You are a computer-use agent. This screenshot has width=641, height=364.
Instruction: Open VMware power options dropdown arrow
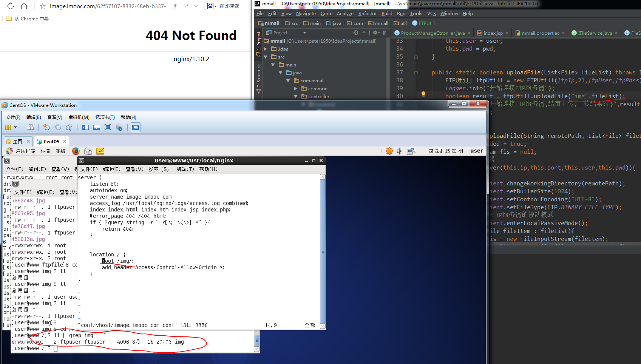(x=15, y=128)
